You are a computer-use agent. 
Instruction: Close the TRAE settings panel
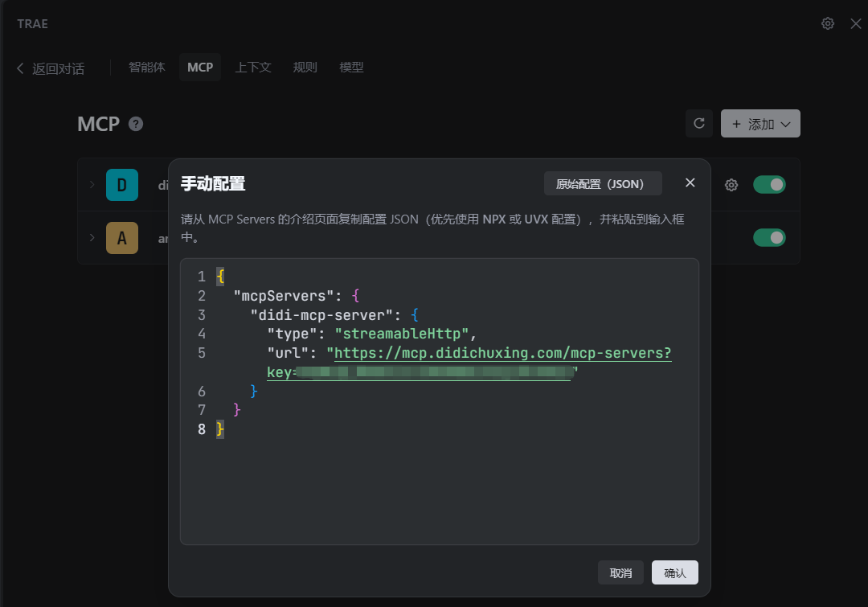tap(856, 23)
